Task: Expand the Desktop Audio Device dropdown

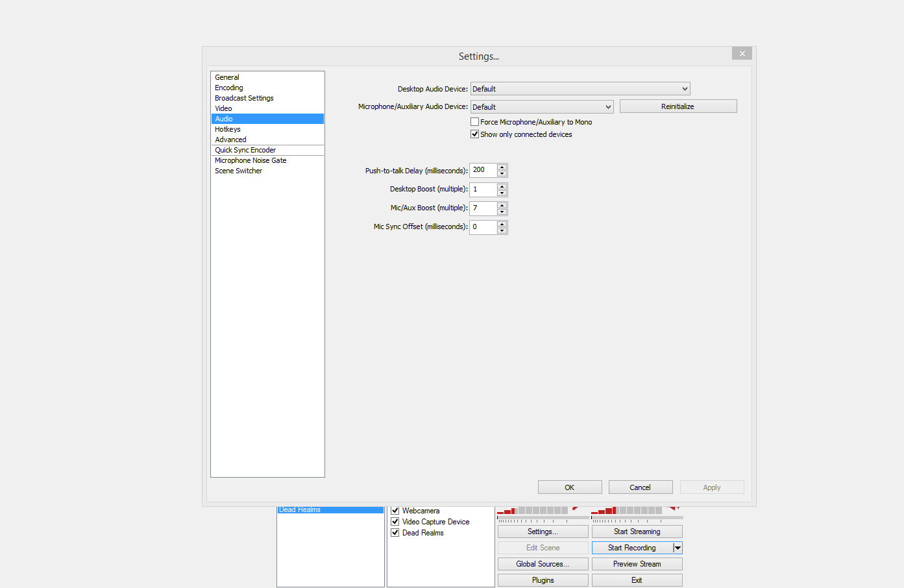Action: [x=580, y=89]
